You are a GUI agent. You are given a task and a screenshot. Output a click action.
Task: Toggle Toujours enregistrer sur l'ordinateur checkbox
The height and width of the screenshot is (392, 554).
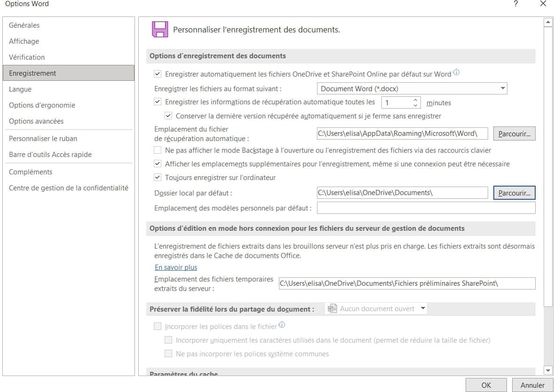[158, 178]
